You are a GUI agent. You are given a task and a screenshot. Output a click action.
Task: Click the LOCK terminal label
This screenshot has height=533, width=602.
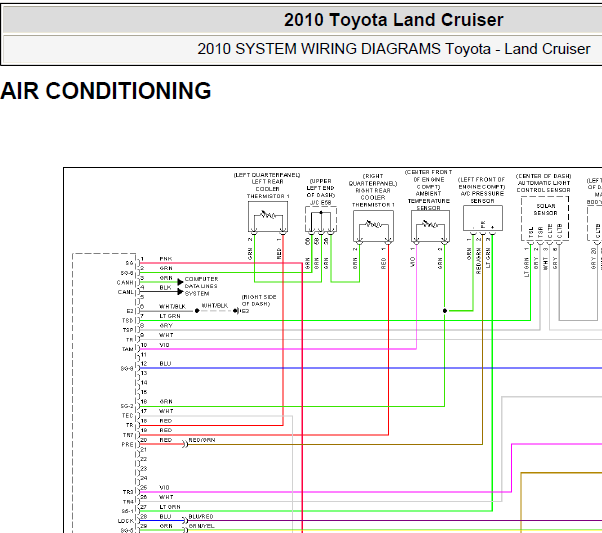[x=126, y=520]
